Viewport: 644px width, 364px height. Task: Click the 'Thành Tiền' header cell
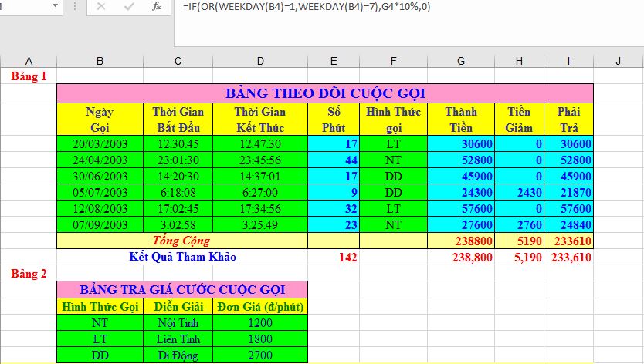pos(461,120)
